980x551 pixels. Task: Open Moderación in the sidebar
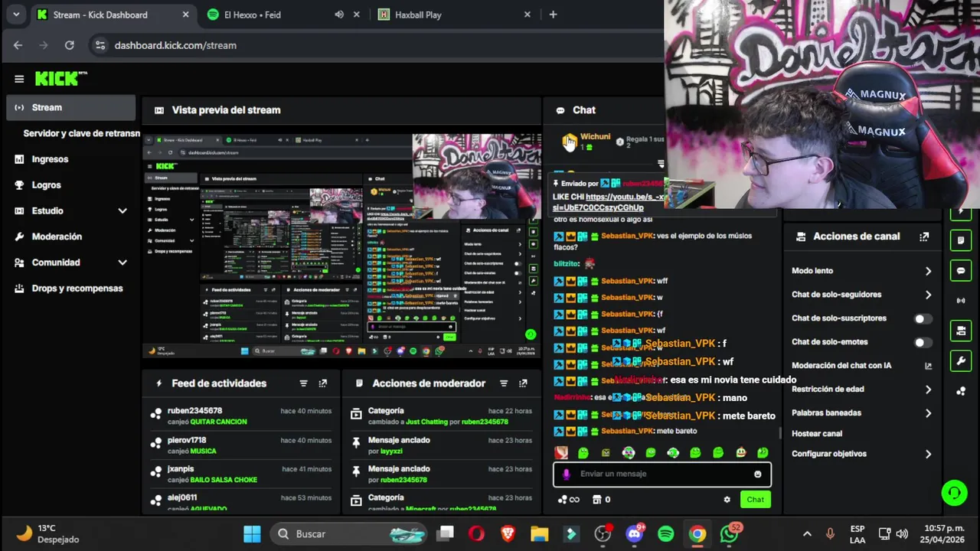pos(57,236)
